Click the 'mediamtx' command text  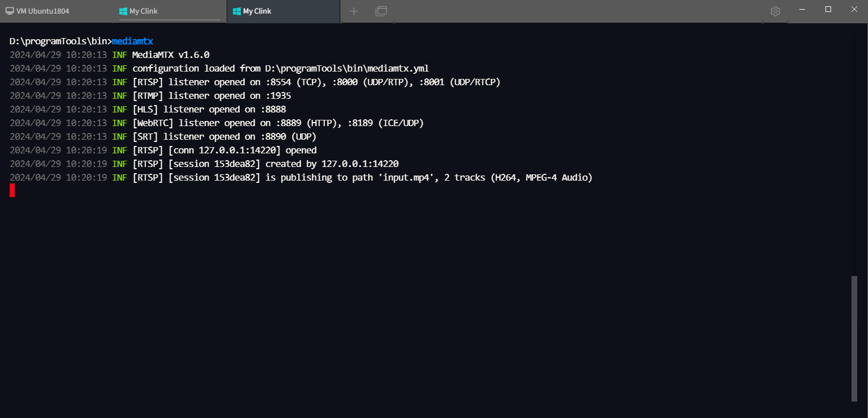(132, 41)
